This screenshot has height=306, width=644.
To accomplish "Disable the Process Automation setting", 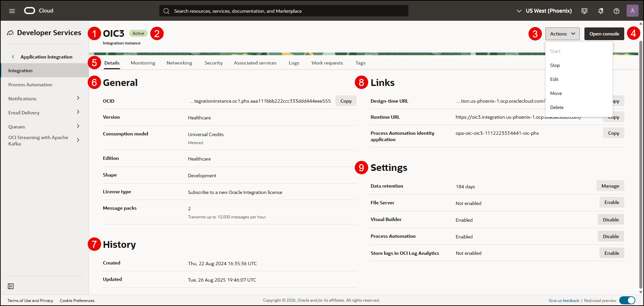I will click(x=611, y=236).
